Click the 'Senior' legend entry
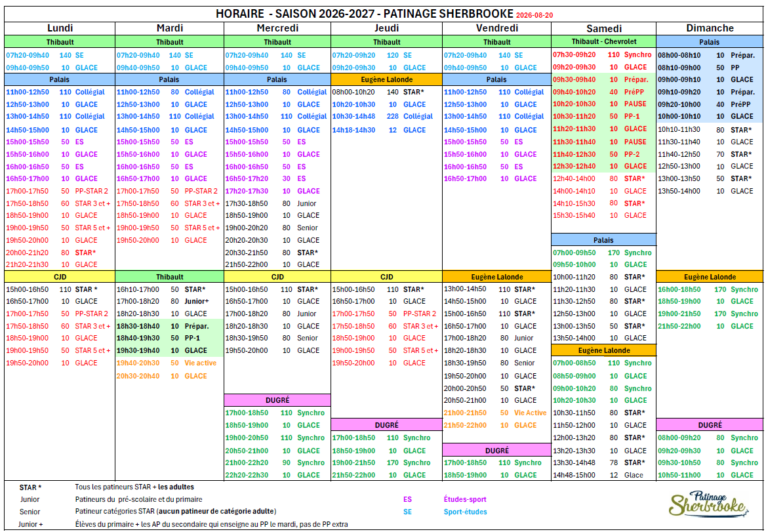 (x=30, y=512)
